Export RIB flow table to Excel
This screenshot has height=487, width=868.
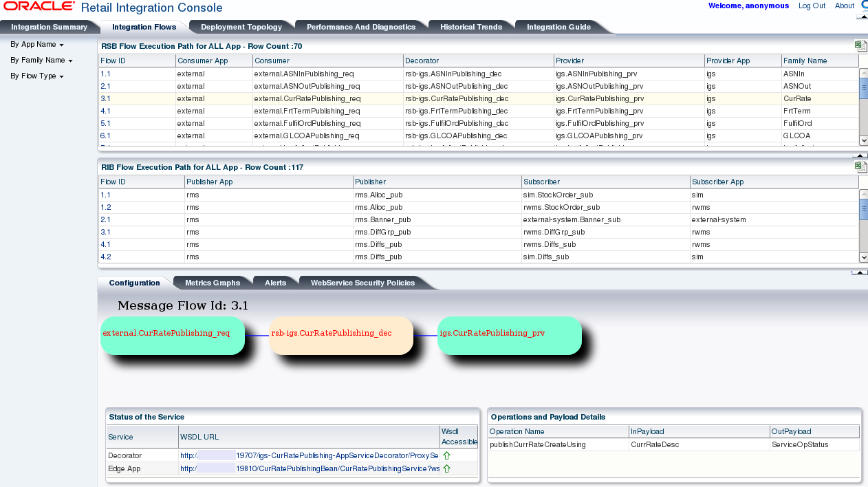tap(859, 167)
